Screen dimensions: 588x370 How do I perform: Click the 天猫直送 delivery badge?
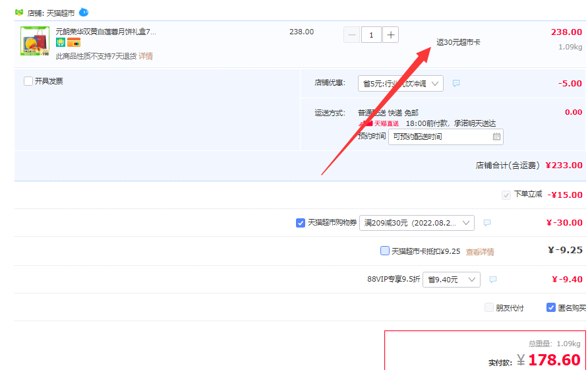coord(379,123)
